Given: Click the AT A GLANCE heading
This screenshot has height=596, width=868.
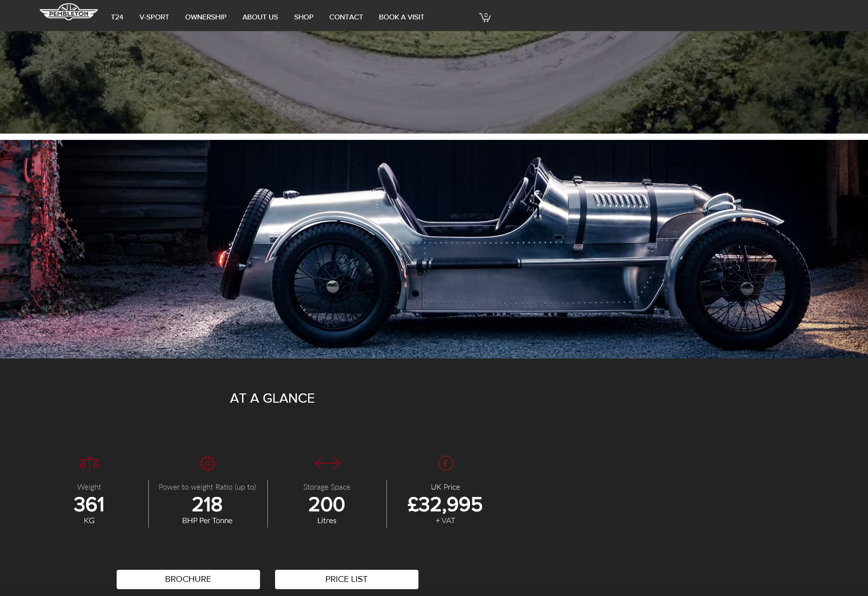Looking at the screenshot, I should pyautogui.click(x=272, y=398).
